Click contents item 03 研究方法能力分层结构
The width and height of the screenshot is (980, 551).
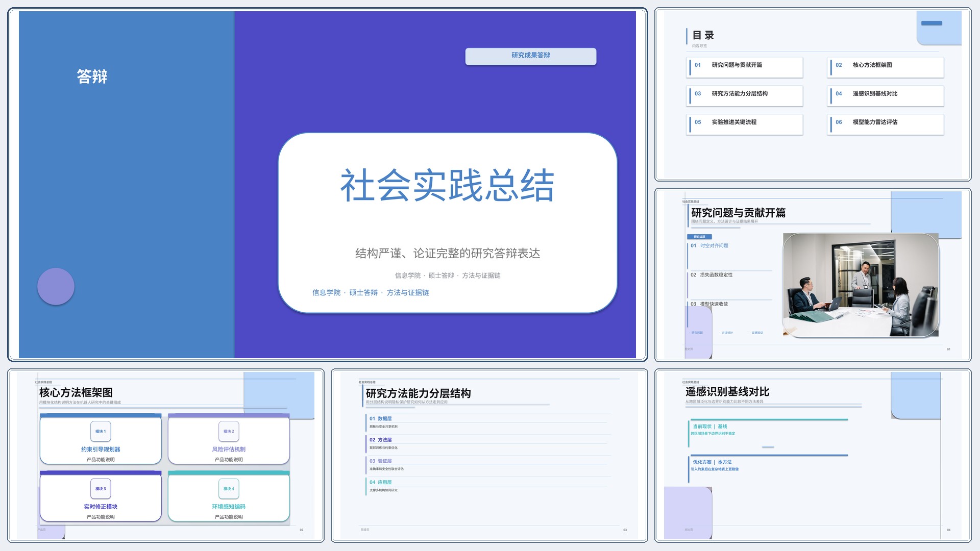tap(745, 95)
